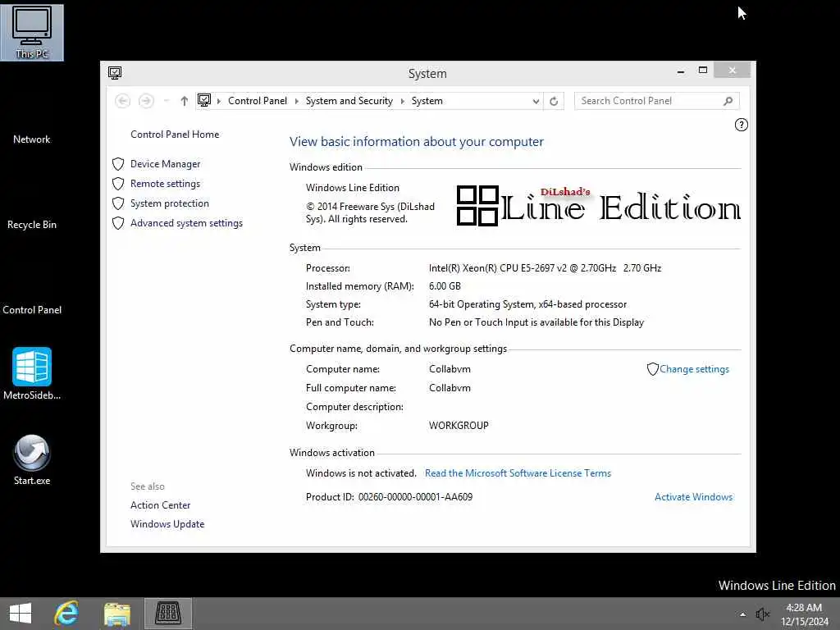Viewport: 840px width, 630px height.
Task: Open System protection link
Action: coord(169,203)
